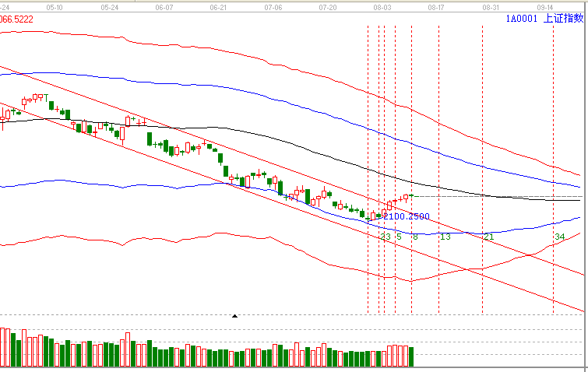Click the 1A0001 stock code
Viewport: 588px width, 372px height.
click(519, 19)
